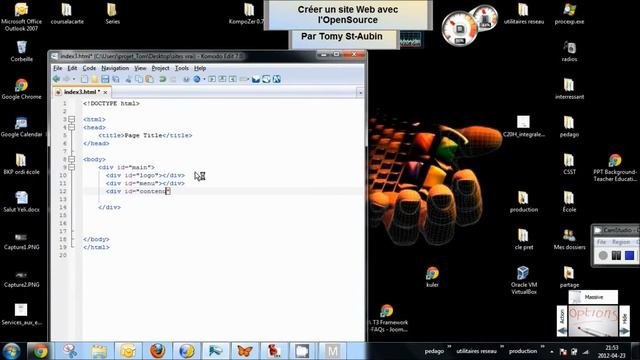Open the kuler desktop shortcut
Image resolution: width=640 pixels, height=360 pixels.
pos(432,277)
